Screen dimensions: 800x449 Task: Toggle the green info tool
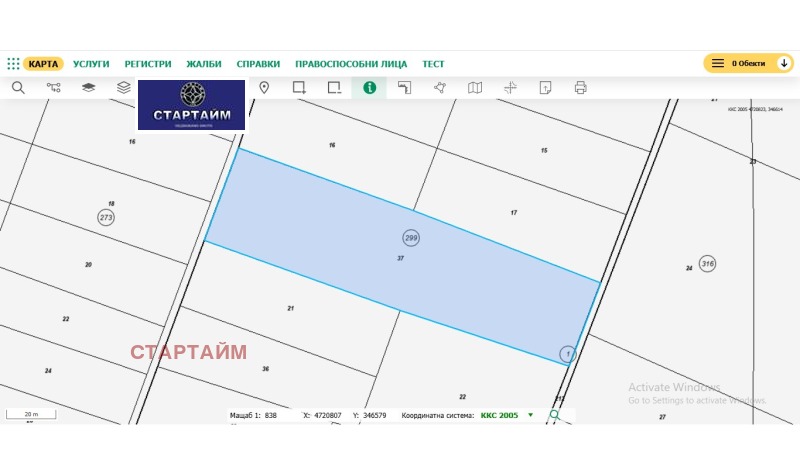coord(369,88)
